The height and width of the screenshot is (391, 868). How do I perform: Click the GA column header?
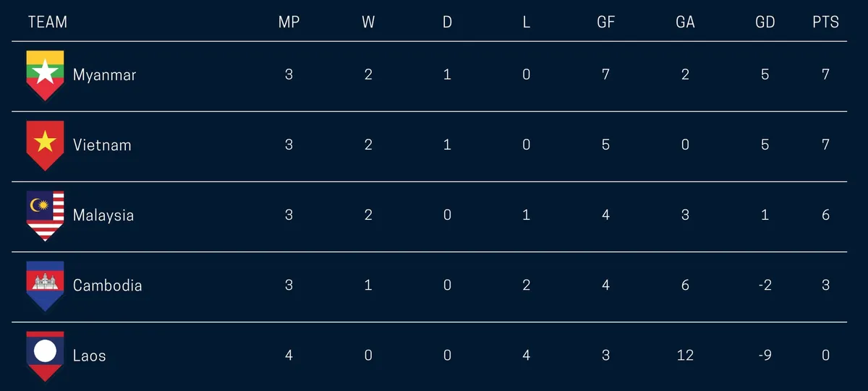click(x=685, y=22)
